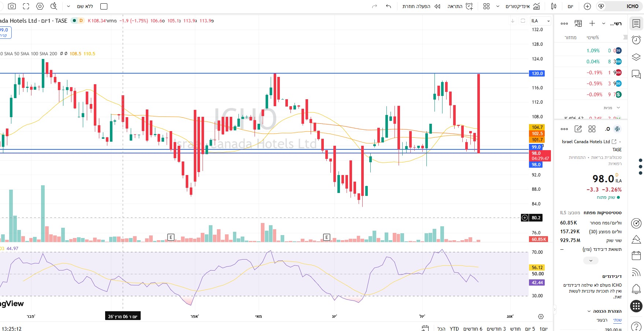Viewport: 644px width, 331px height.
Task: Open the watchlist panel from the right sidebar
Action: point(636,24)
